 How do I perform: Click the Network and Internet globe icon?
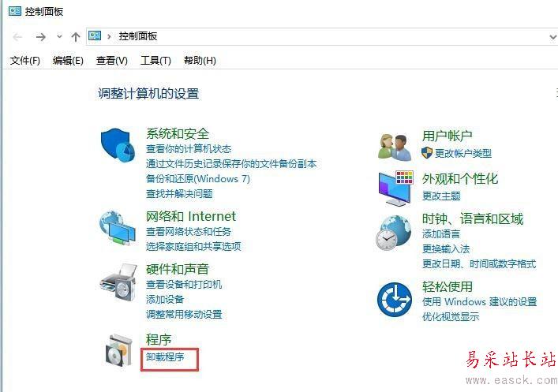click(x=118, y=228)
